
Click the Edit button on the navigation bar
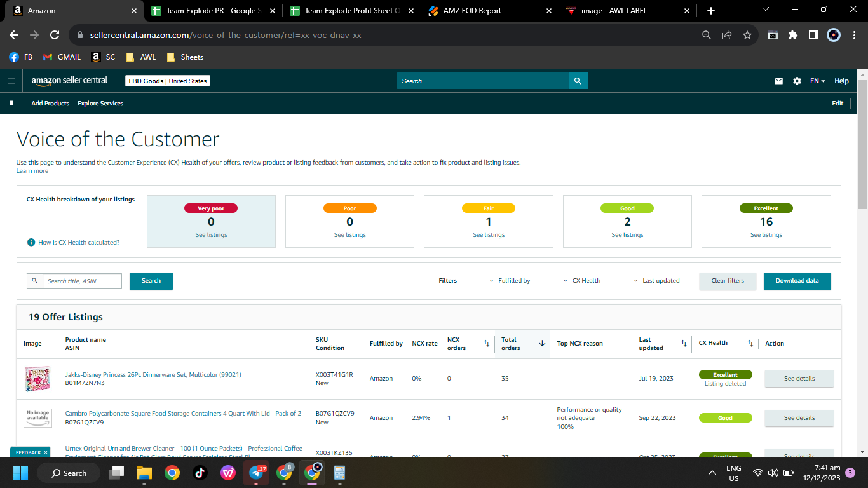(837, 104)
